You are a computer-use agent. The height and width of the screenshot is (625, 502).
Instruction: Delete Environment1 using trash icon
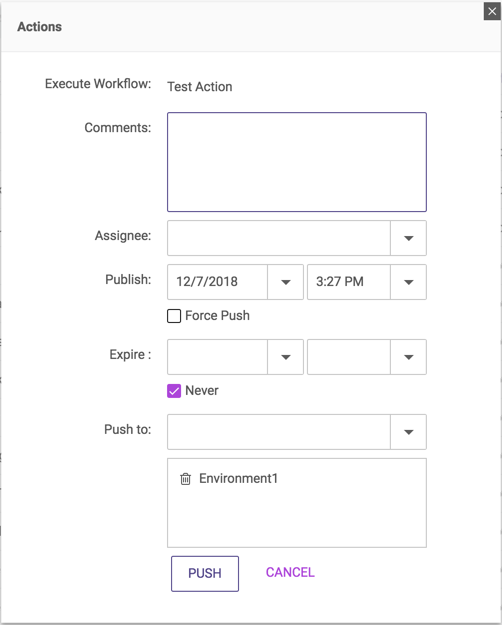click(x=185, y=479)
